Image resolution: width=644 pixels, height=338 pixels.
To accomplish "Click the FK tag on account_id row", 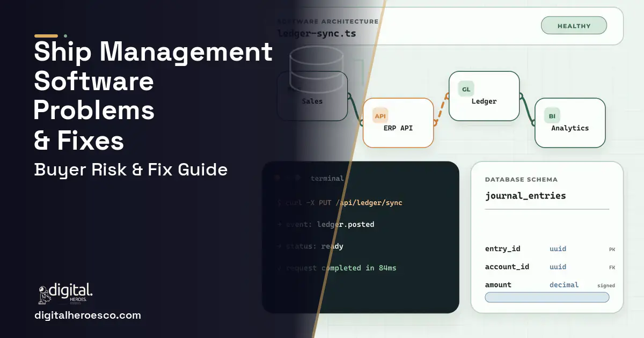I will (x=612, y=267).
